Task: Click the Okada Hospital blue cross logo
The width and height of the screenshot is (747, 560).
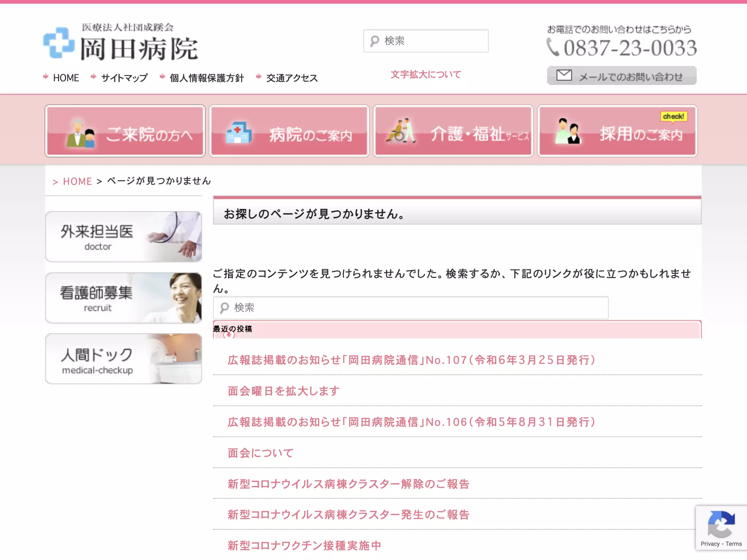Action: click(59, 43)
